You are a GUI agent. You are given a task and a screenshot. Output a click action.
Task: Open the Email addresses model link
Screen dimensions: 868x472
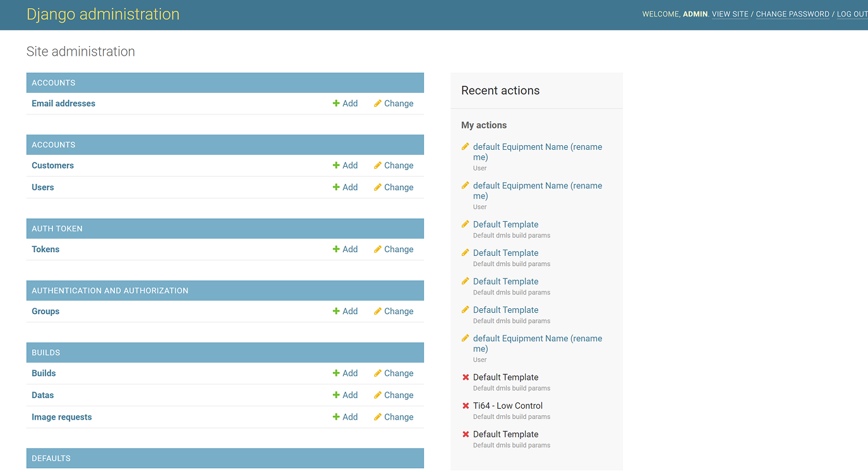click(x=63, y=104)
